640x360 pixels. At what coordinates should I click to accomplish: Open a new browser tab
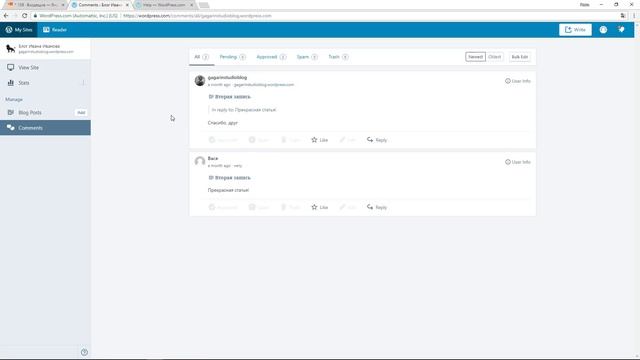pos(204,5)
